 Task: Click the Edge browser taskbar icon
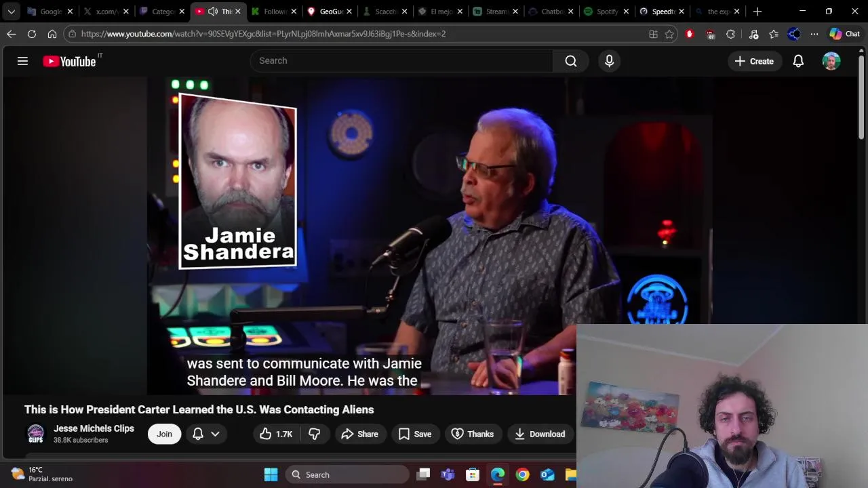click(x=498, y=474)
